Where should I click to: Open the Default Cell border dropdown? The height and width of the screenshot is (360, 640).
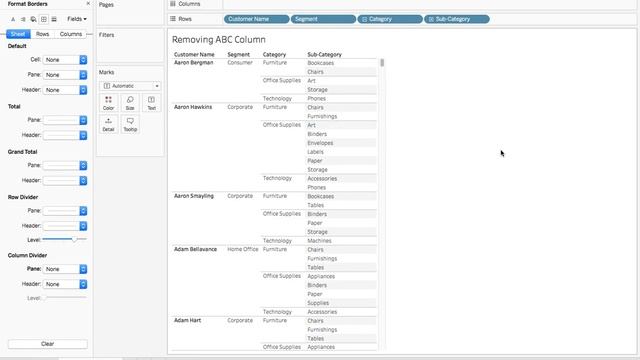[65, 60]
